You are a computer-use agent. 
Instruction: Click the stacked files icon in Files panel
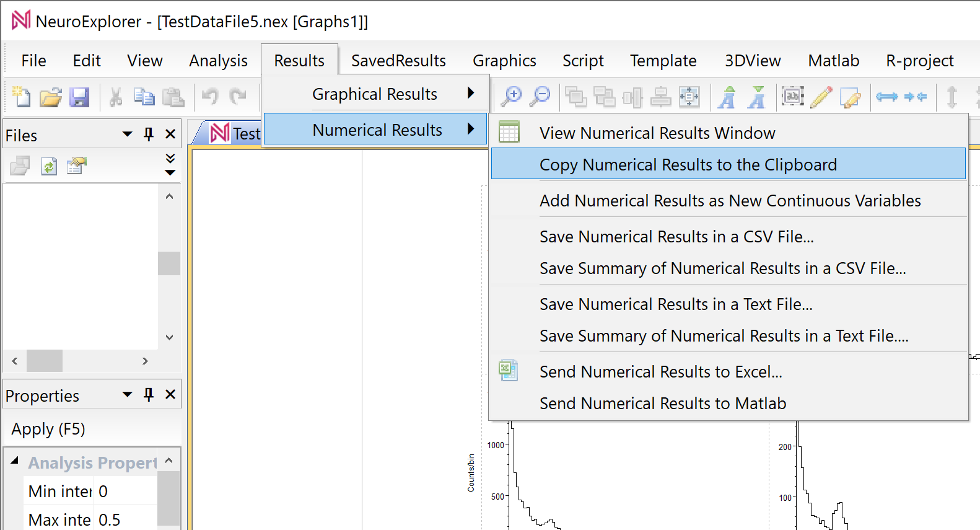[20, 166]
